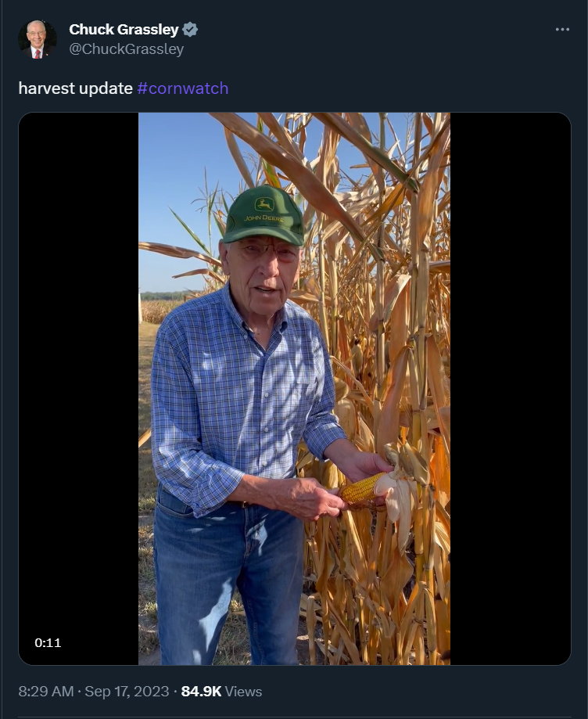Click the Sep 17, 2023 date
This screenshot has height=719, width=588.
127,691
